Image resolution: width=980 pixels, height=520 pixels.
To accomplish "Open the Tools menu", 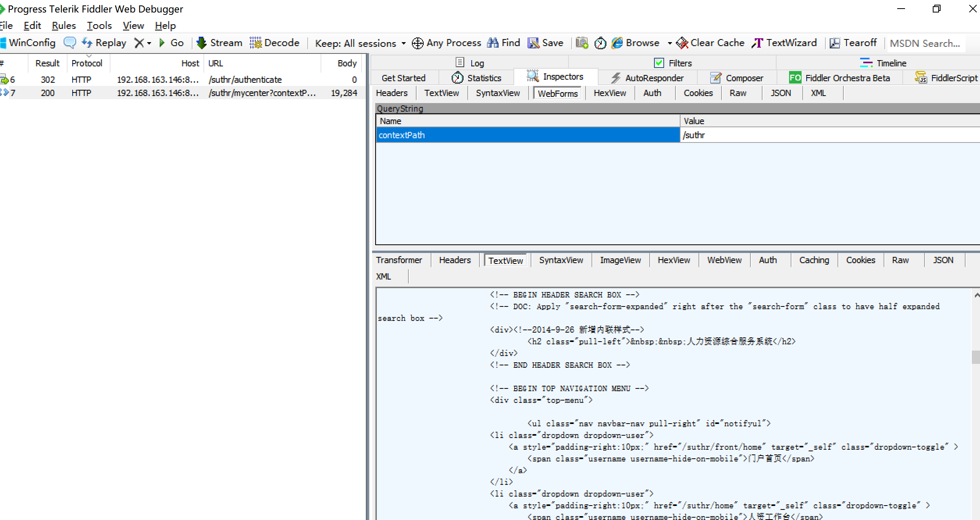I will (x=99, y=26).
